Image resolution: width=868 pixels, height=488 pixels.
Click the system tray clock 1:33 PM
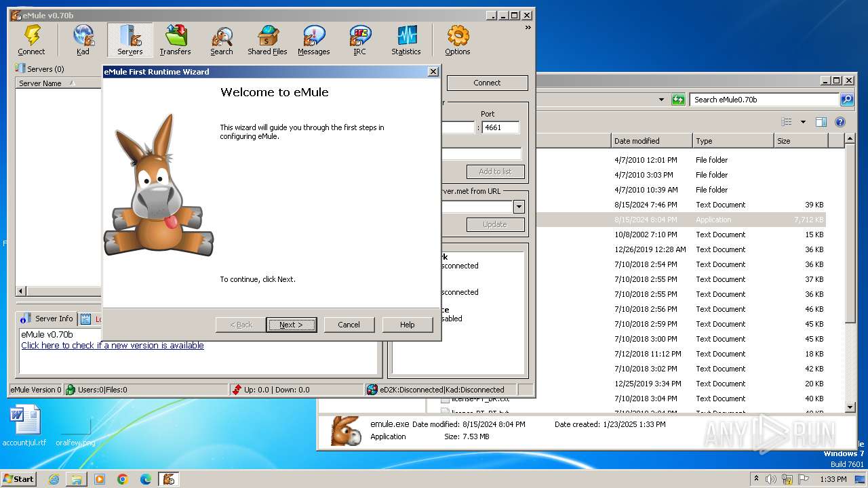tap(833, 479)
